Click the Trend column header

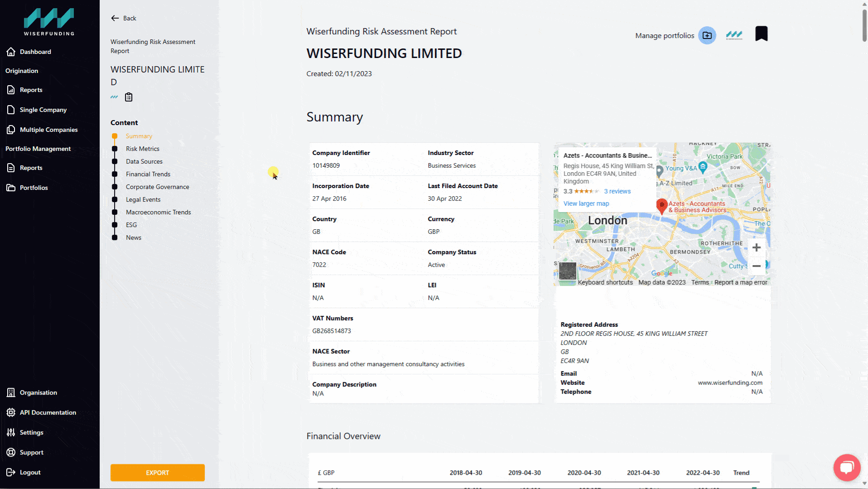pyautogui.click(x=742, y=473)
